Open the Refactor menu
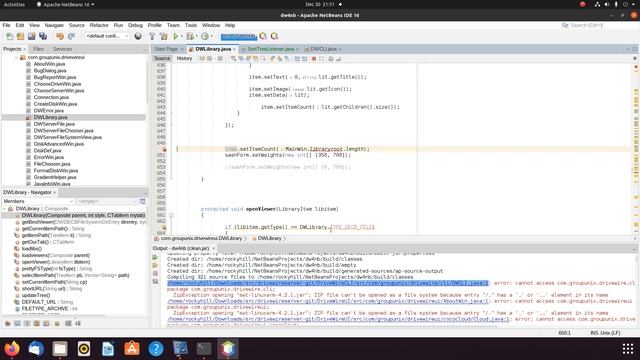Image resolution: width=640 pixels, height=360 pixels. pyautogui.click(x=99, y=25)
